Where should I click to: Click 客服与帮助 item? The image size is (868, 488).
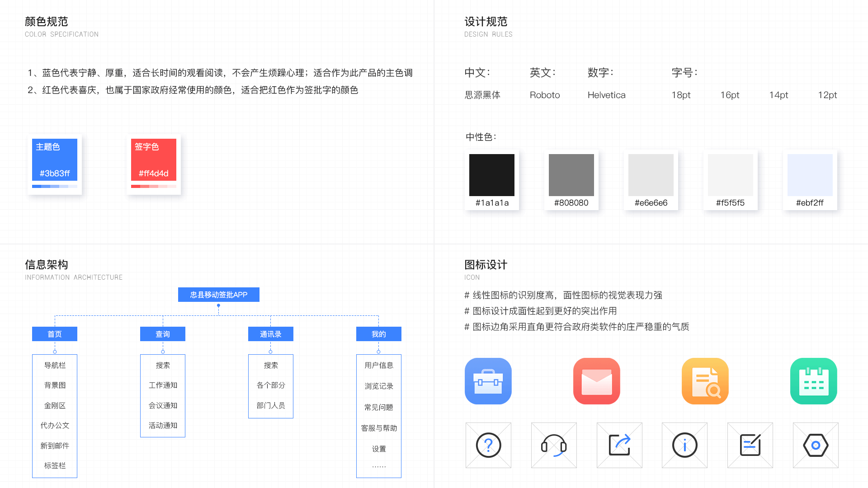pyautogui.click(x=379, y=428)
